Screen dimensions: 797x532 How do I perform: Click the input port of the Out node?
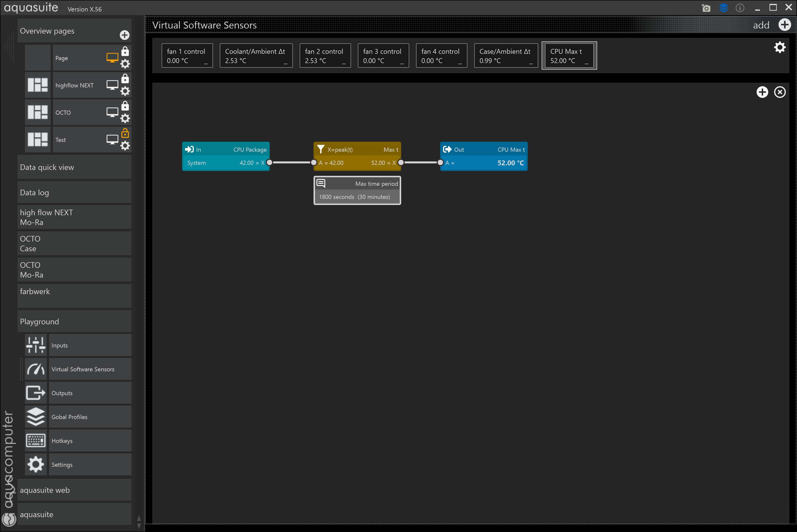tap(440, 162)
